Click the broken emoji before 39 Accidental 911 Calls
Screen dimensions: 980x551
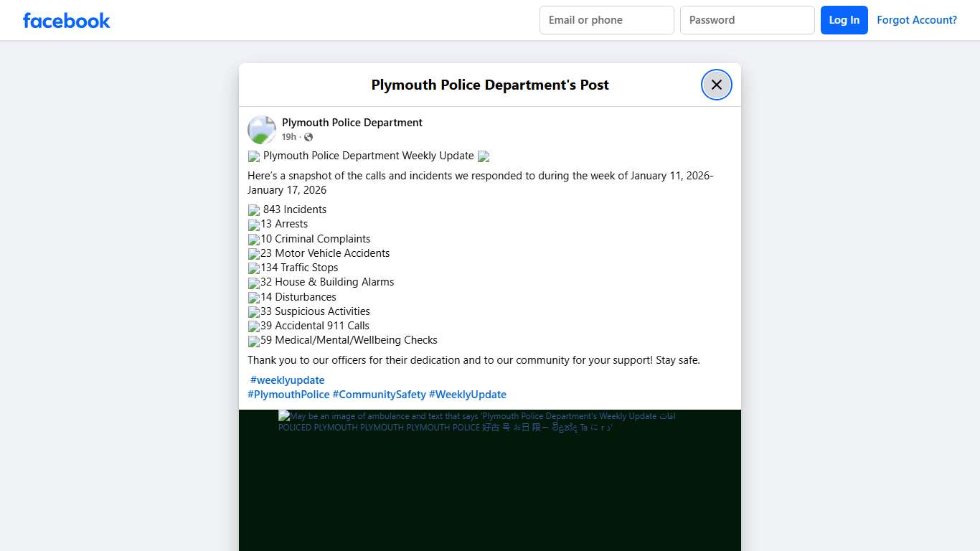point(254,326)
